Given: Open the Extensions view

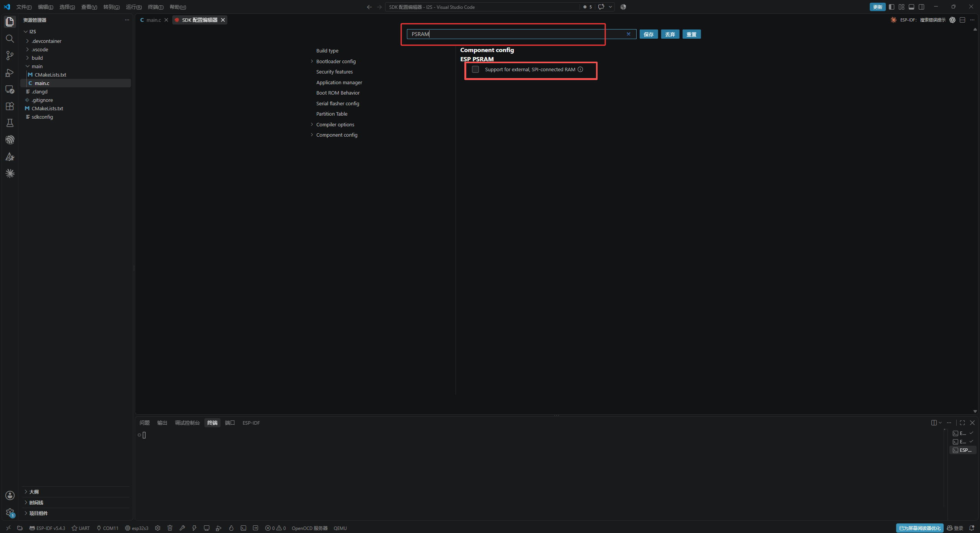Looking at the screenshot, I should tap(10, 106).
